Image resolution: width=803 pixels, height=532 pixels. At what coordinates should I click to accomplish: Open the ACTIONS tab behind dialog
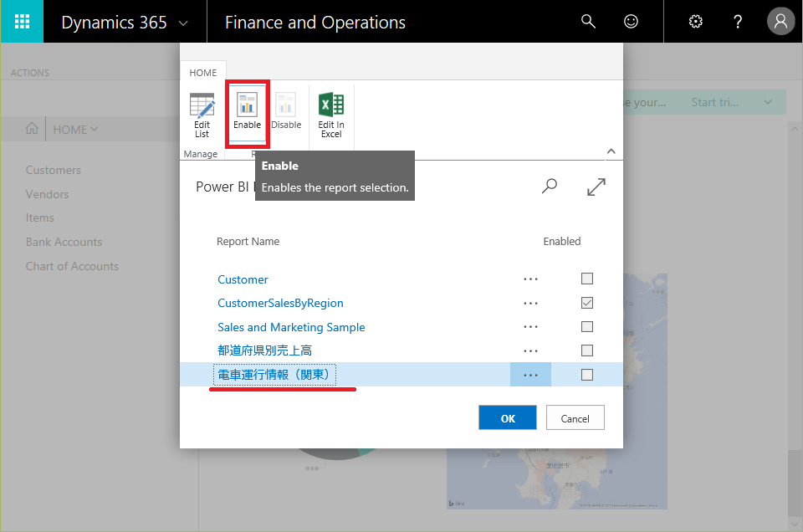coord(30,73)
